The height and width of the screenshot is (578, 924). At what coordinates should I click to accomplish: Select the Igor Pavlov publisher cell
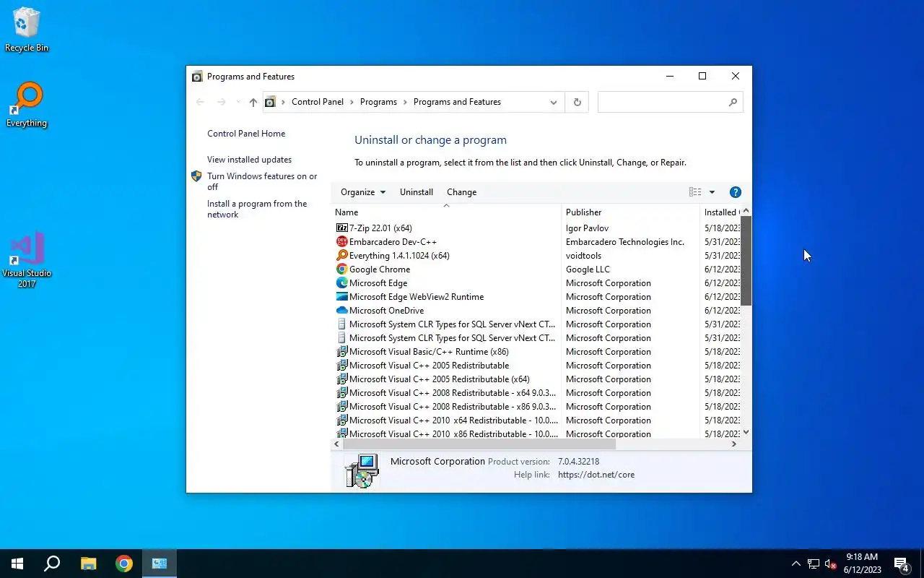coord(587,228)
